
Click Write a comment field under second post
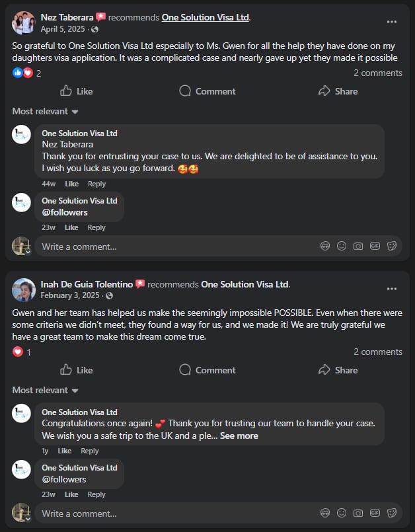point(172,513)
